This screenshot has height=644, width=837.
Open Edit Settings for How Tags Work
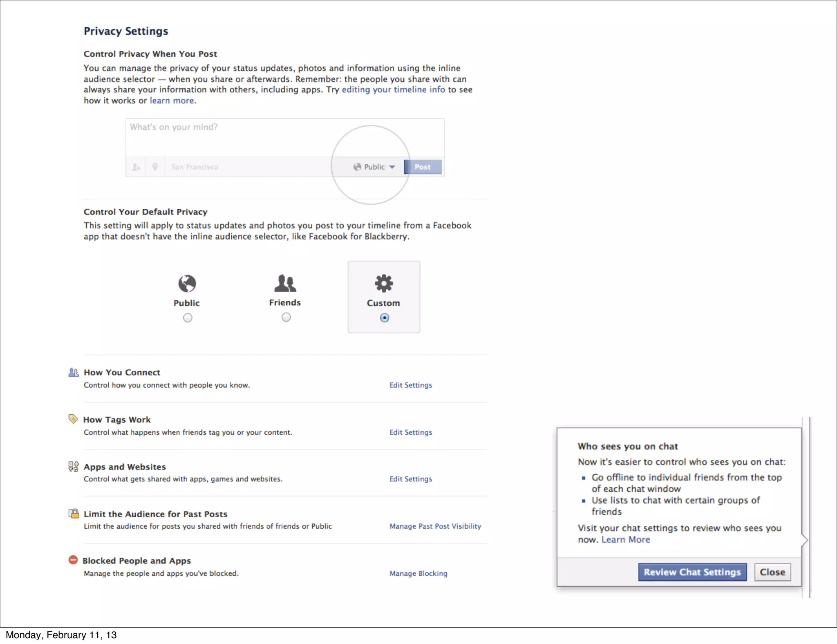[x=410, y=432]
